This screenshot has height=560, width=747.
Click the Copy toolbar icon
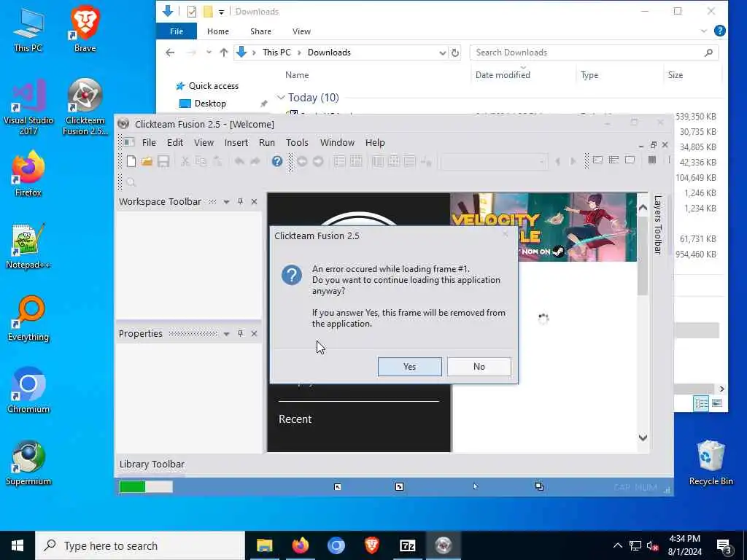201,161
